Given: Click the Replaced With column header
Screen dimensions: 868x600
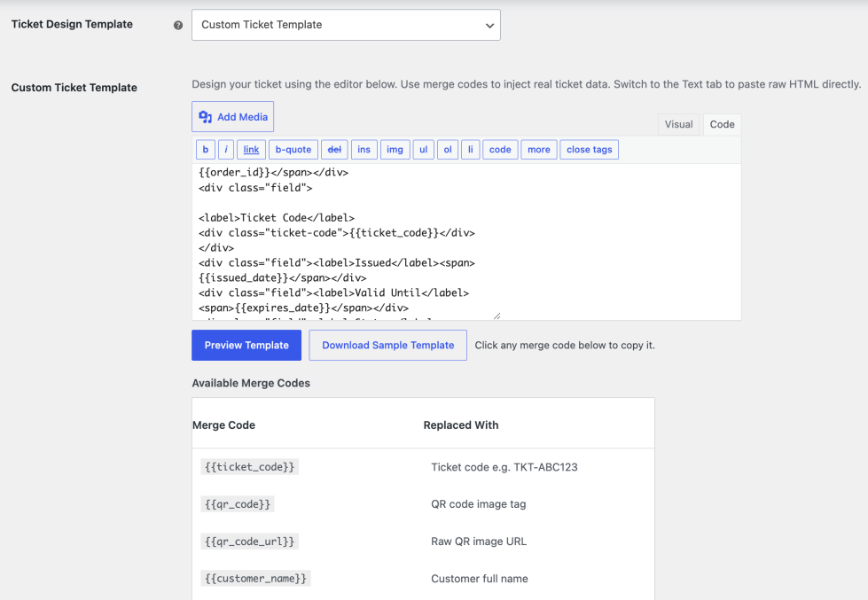Looking at the screenshot, I should tap(460, 425).
